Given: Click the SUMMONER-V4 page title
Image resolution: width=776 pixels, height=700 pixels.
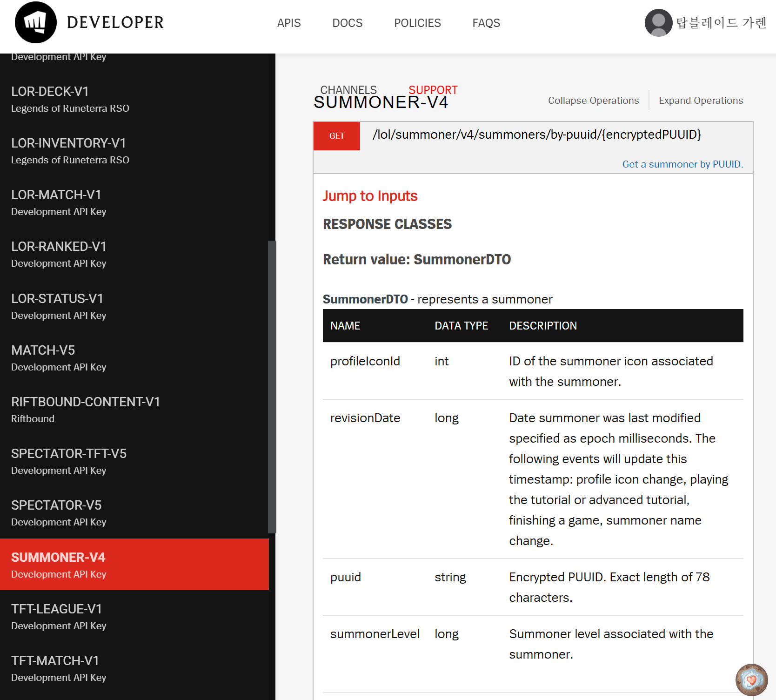Looking at the screenshot, I should click(x=381, y=102).
